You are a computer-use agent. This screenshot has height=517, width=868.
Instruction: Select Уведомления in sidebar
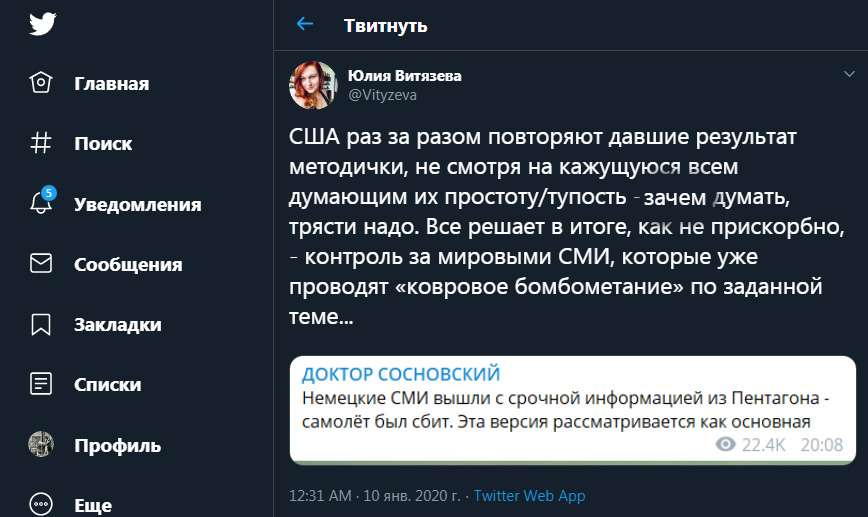137,205
